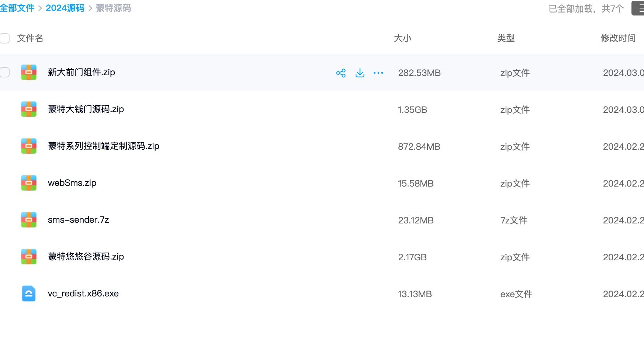The image size is (644, 337).
Task: Open the sms-sender.7z file name
Action: [79, 220]
